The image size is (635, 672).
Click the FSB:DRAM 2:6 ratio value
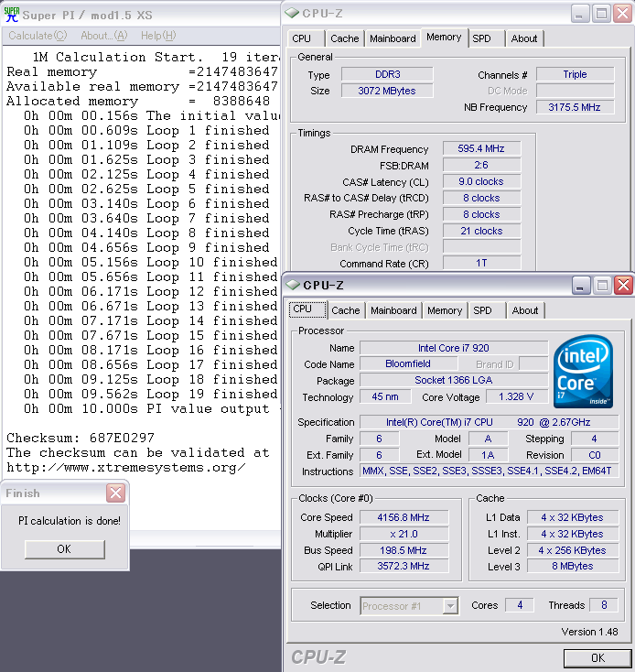coord(481,165)
